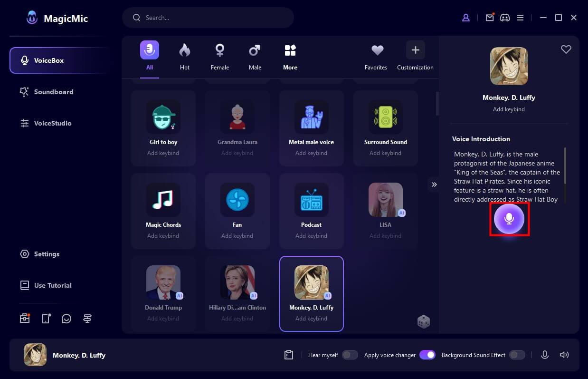Image resolution: width=588 pixels, height=379 pixels.
Task: Open the Soundboard section
Action: [x=47, y=92]
